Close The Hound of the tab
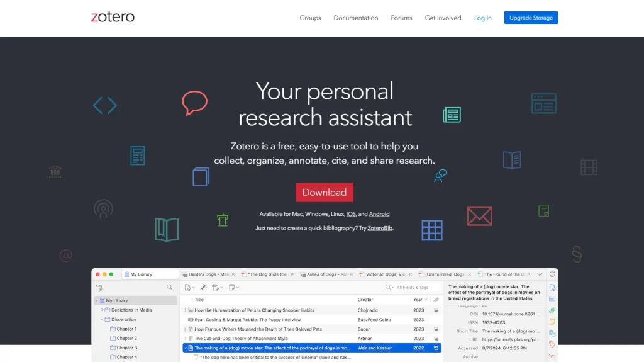 (x=528, y=274)
